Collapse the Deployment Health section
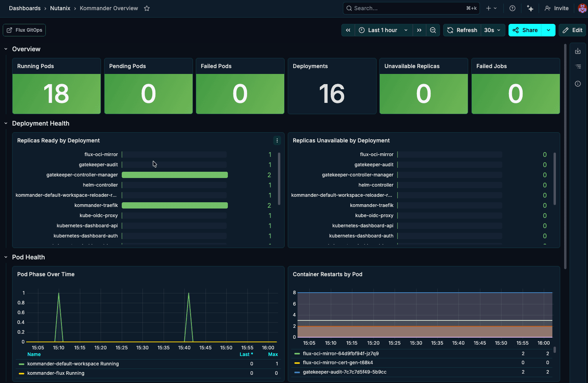 pyautogui.click(x=5, y=123)
